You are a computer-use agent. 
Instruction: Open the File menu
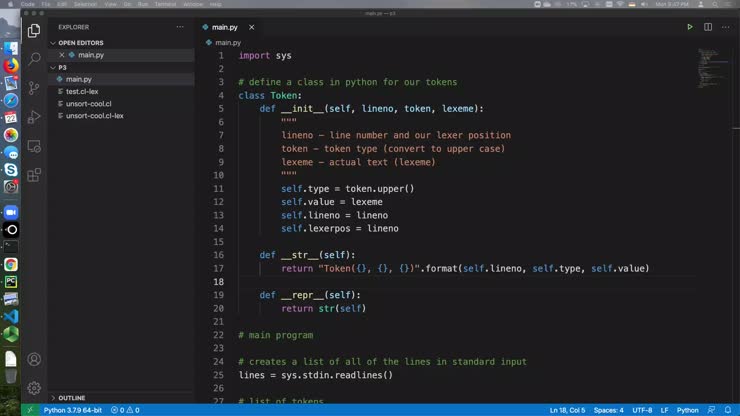pyautogui.click(x=46, y=4)
